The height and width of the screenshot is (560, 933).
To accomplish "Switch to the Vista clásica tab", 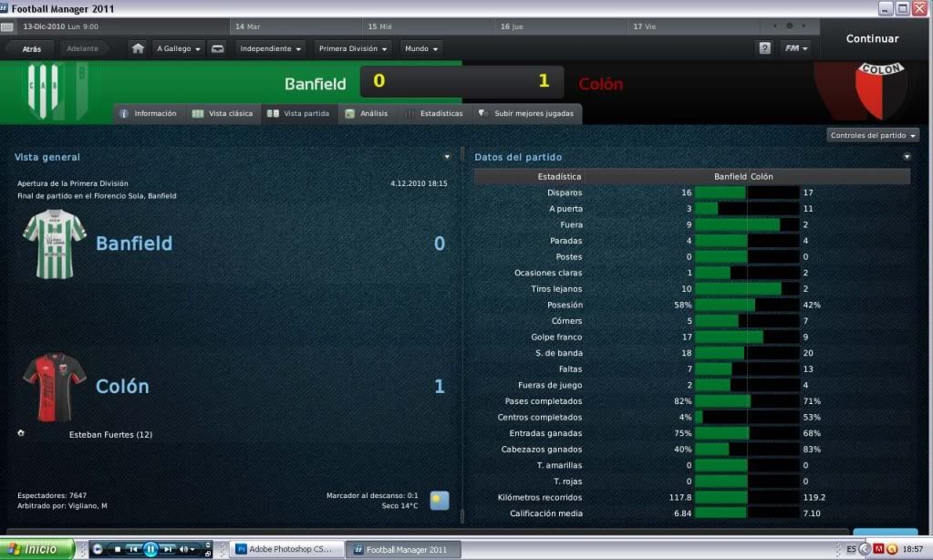I will coord(223,114).
